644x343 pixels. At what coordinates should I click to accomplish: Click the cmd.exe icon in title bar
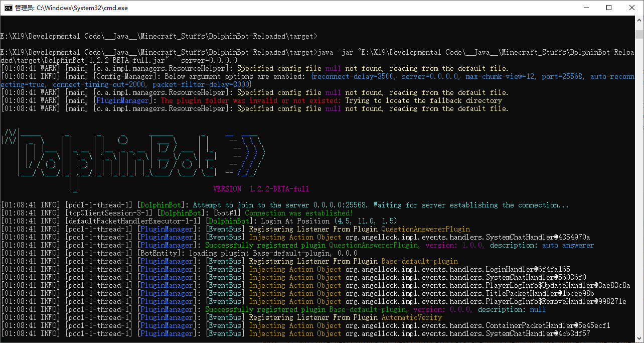(8, 8)
